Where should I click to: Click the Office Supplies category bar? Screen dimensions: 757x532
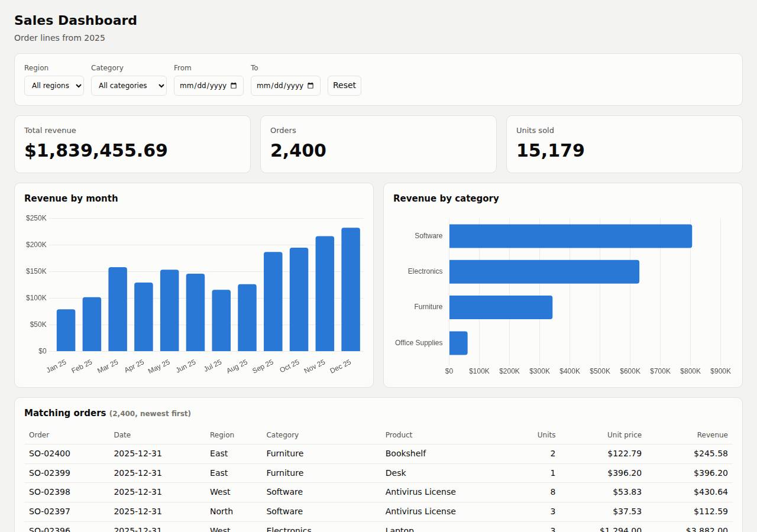458,343
